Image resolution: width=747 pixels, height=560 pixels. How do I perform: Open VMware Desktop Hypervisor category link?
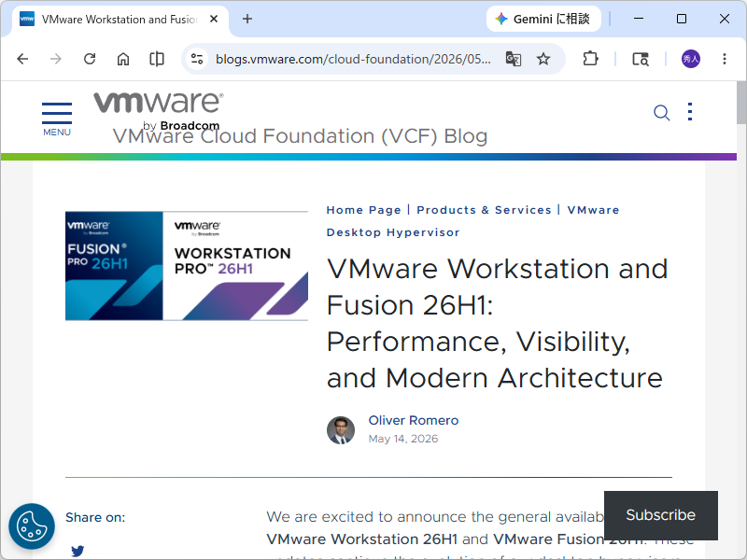coord(472,221)
